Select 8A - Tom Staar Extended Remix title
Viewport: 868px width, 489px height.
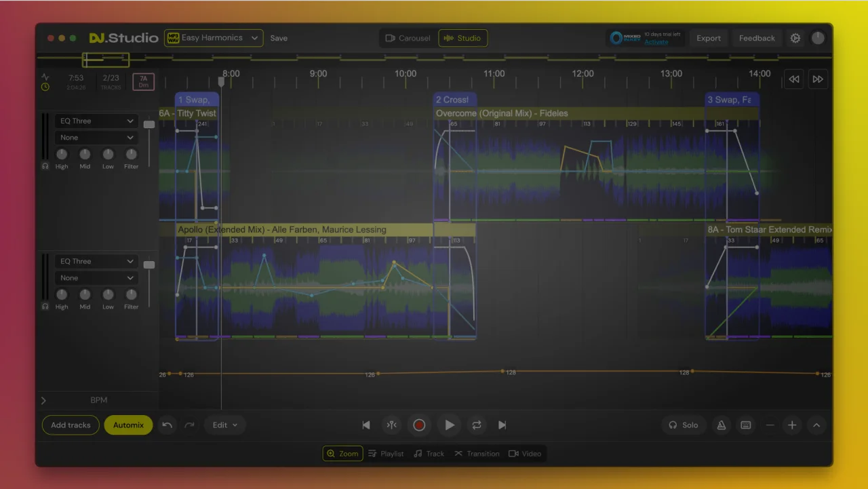(x=769, y=230)
